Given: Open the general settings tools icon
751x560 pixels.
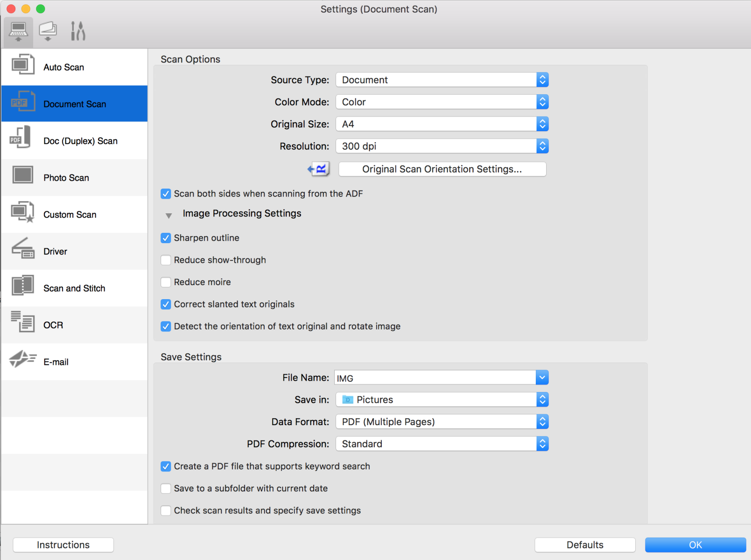Looking at the screenshot, I should point(77,31).
